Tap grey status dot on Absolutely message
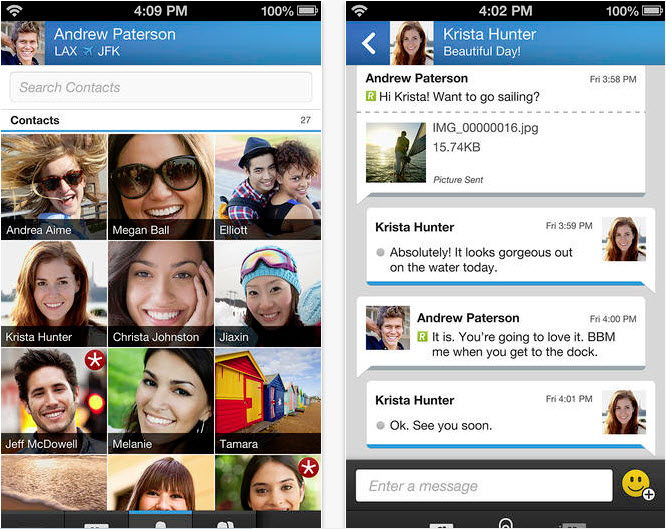The height and width of the screenshot is (529, 666). click(381, 252)
